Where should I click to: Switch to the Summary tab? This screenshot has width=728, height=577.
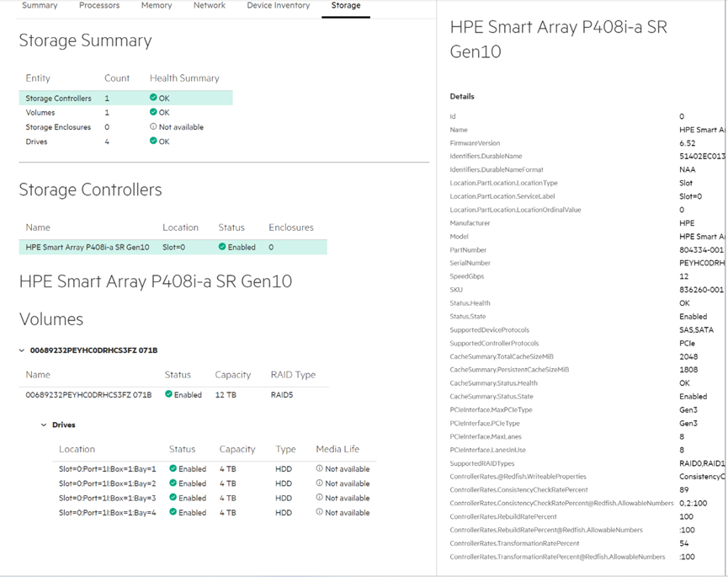(x=40, y=6)
